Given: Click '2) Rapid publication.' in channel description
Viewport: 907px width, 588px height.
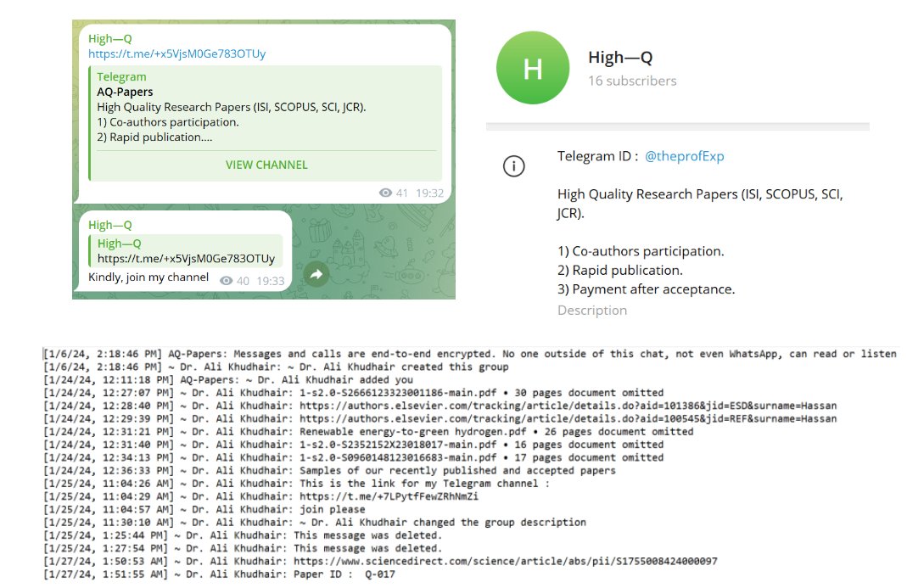Looking at the screenshot, I should tap(620, 271).
